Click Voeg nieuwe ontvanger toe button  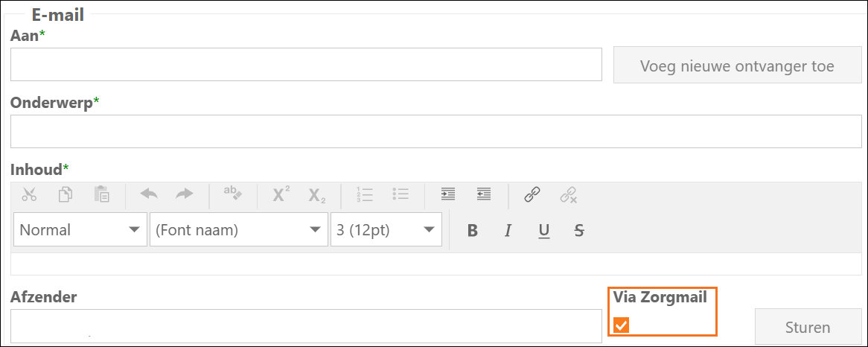coord(738,66)
